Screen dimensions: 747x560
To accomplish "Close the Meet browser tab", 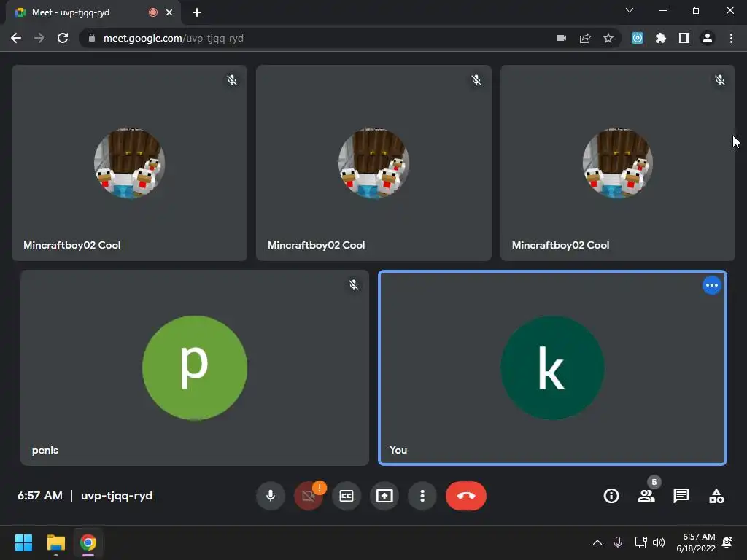I will 169,12.
